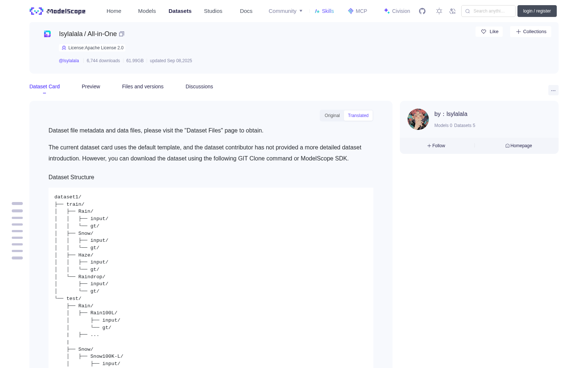The width and height of the screenshot is (588, 368).
Task: Open the GitHub icon link
Action: pos(422,11)
